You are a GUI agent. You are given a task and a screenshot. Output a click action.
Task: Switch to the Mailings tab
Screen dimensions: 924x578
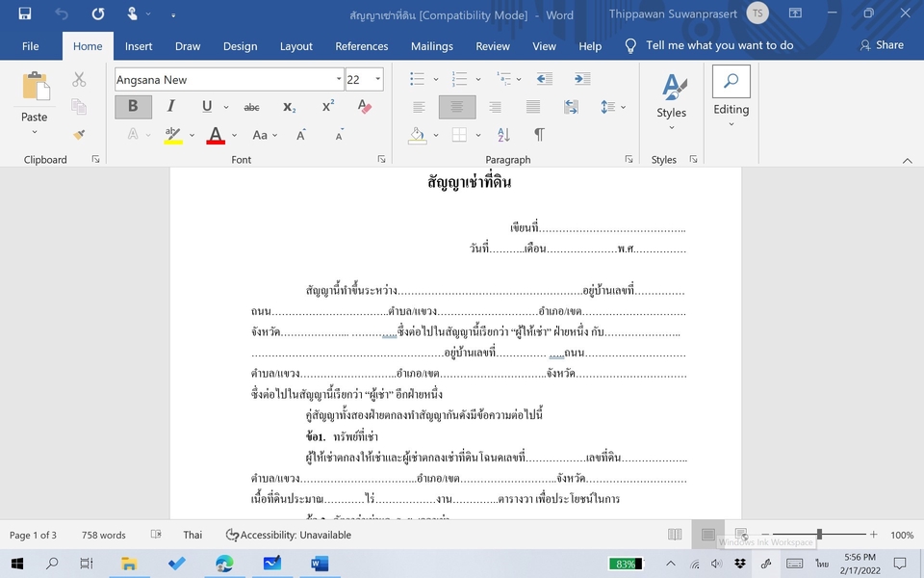pos(432,46)
